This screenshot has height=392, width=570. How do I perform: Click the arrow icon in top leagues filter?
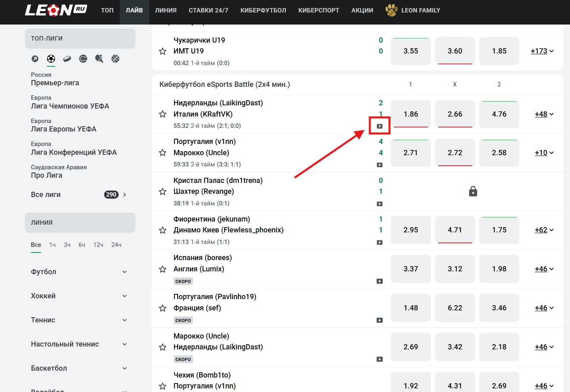(35, 59)
